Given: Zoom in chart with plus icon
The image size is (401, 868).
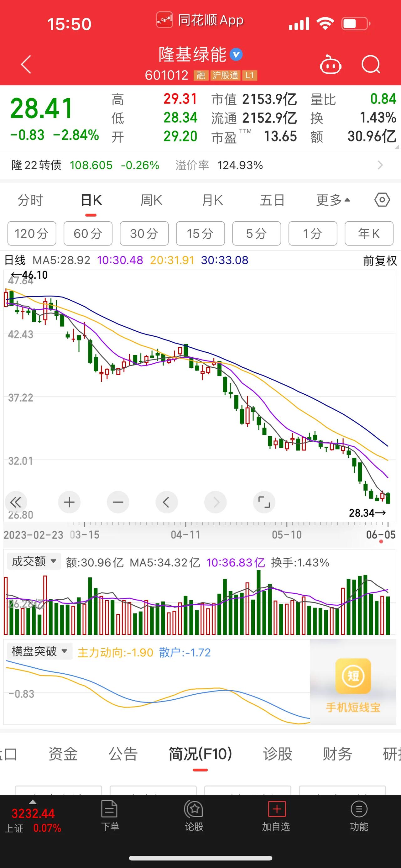Looking at the screenshot, I should [69, 502].
